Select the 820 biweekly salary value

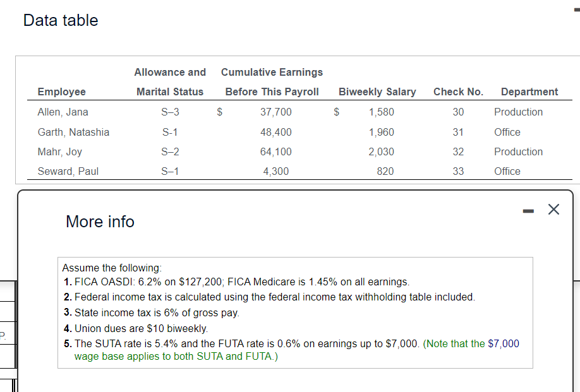(385, 171)
